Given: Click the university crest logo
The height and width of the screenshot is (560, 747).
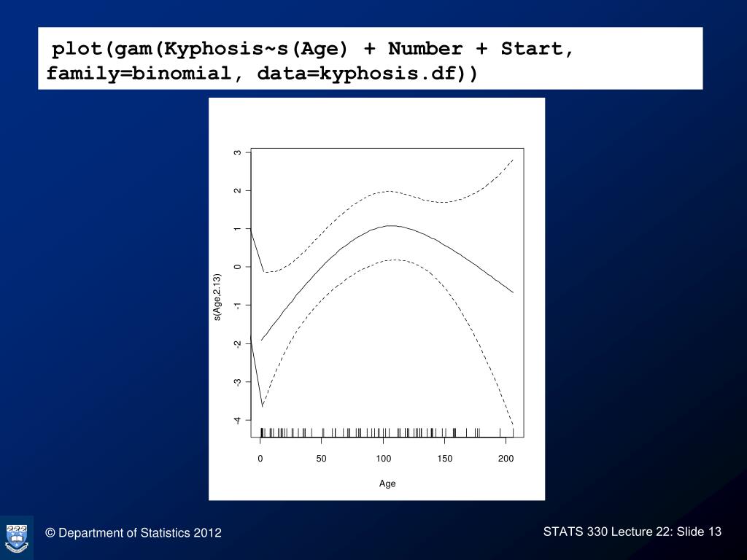Looking at the screenshot, I should [17, 537].
